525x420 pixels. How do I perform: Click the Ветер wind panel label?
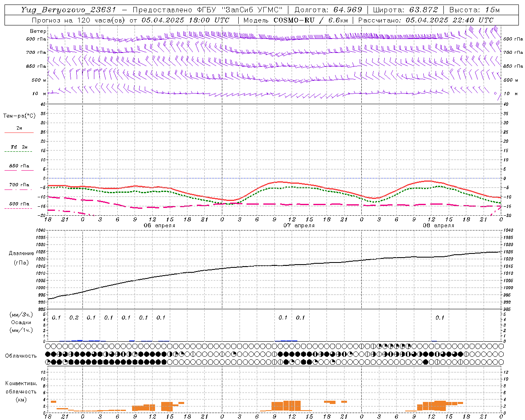tap(38, 31)
